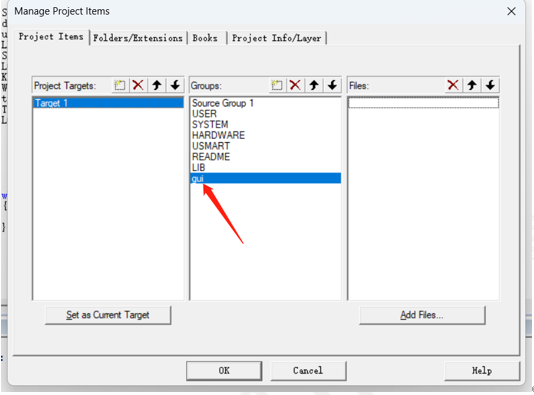The image size is (534, 395).
Task: Move selected File down
Action: [x=490, y=85]
